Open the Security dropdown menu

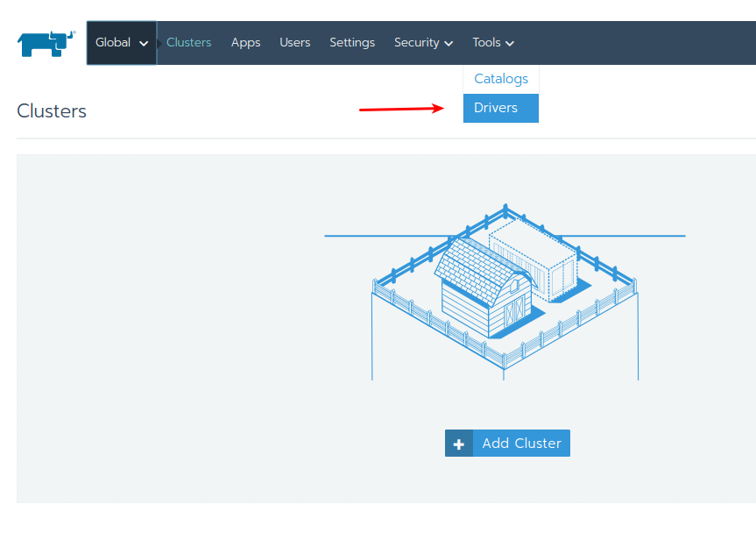pyautogui.click(x=423, y=42)
